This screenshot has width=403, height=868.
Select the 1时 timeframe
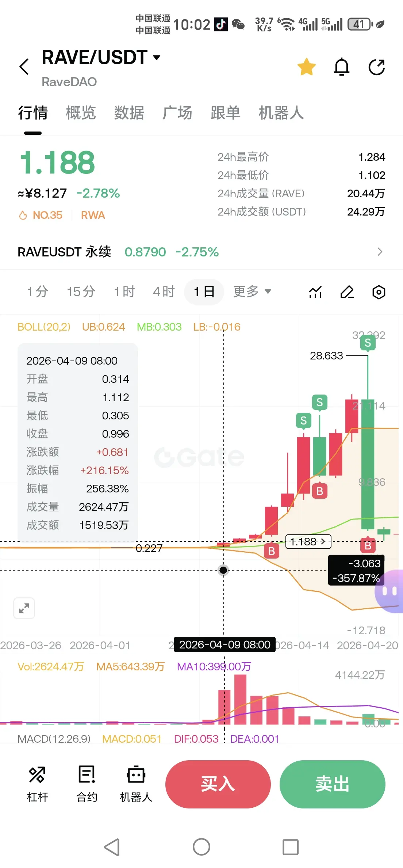[x=124, y=292]
